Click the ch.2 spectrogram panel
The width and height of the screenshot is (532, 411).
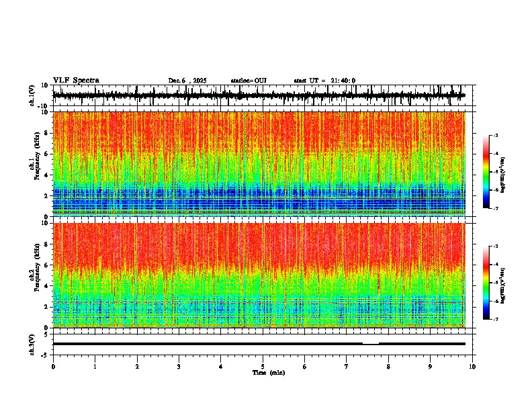pyautogui.click(x=259, y=275)
